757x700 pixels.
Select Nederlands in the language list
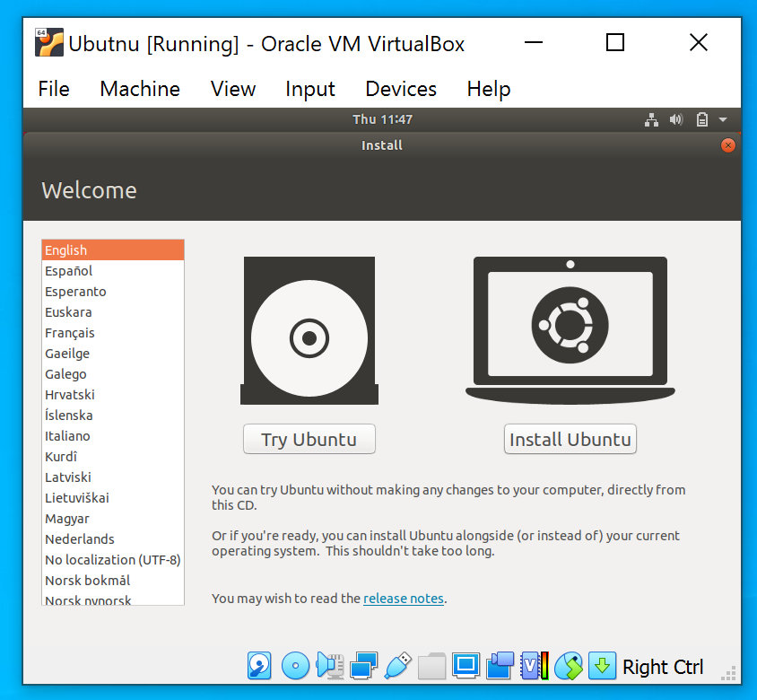coord(113,539)
